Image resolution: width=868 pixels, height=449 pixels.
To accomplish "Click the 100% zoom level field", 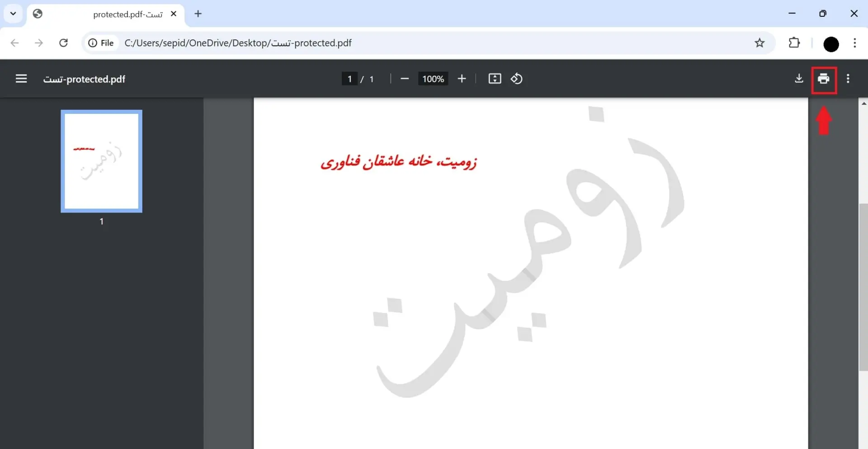I will tap(433, 79).
